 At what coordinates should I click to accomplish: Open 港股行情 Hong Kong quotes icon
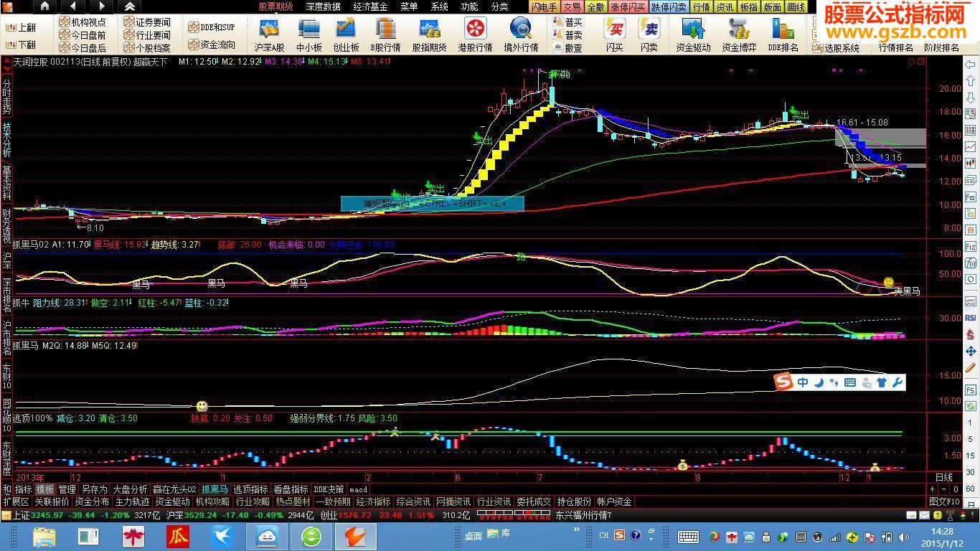[475, 35]
